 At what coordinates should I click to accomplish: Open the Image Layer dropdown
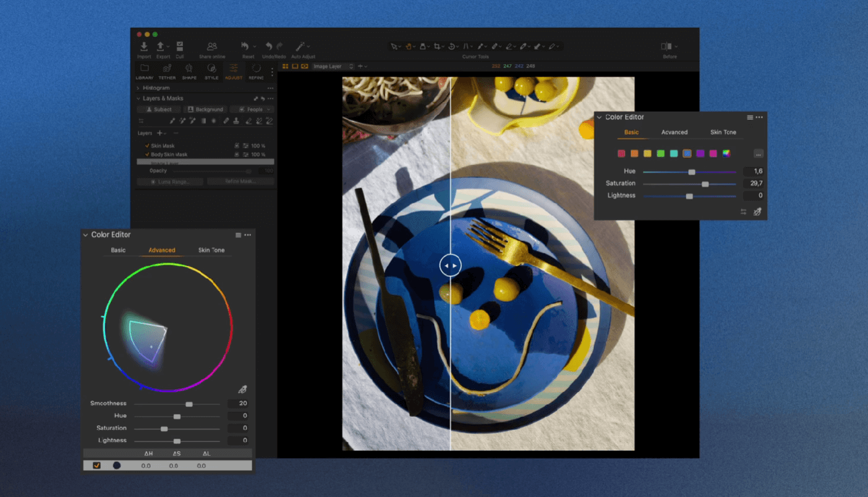(334, 66)
